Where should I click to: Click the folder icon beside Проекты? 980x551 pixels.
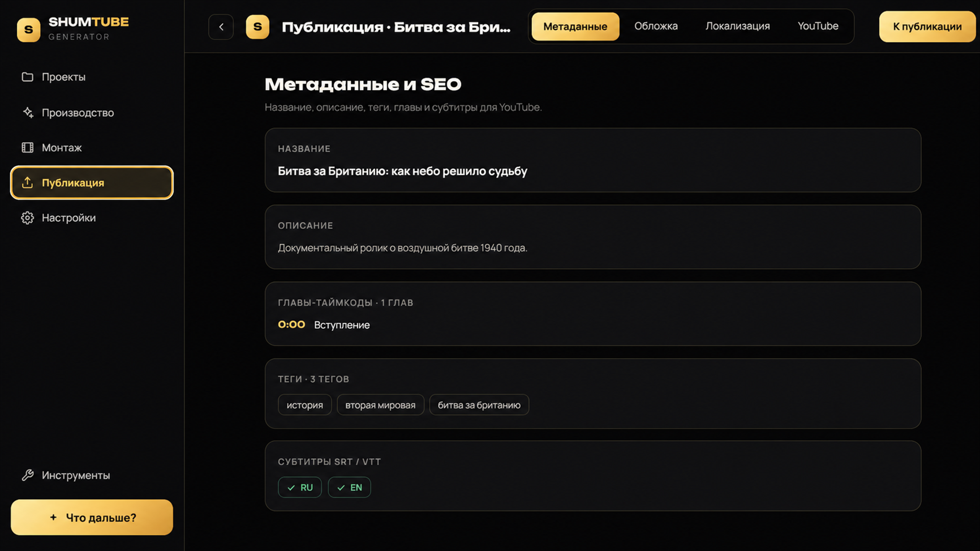click(x=28, y=77)
